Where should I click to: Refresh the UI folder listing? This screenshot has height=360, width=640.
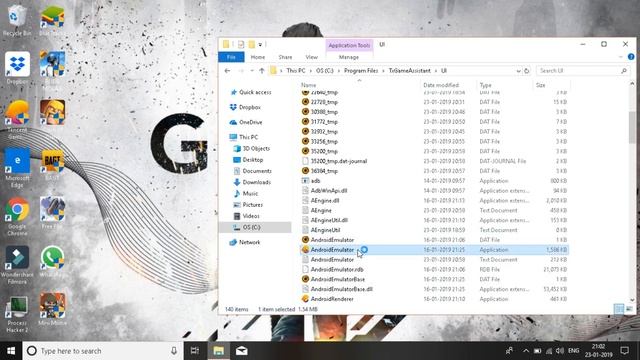pyautogui.click(x=527, y=71)
